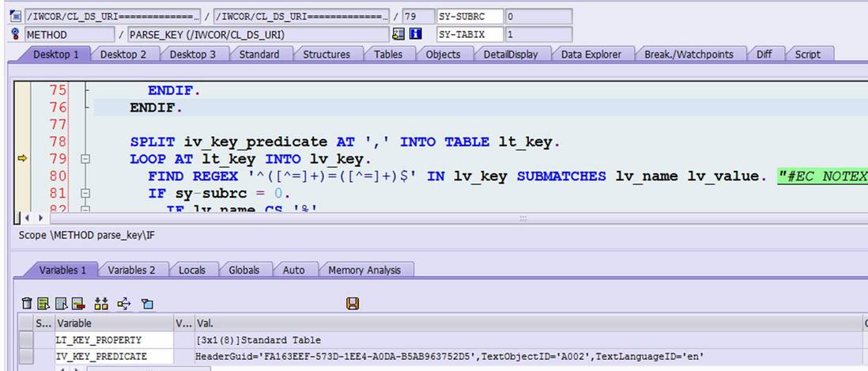Click the source code scroll-right arrow
868x371 pixels.
[x=40, y=218]
